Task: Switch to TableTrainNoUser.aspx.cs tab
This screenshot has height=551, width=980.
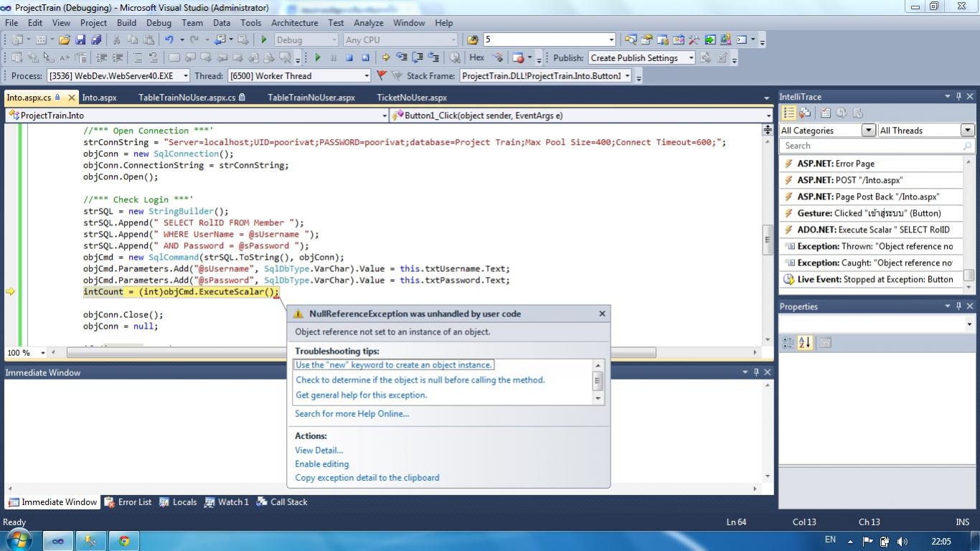Action: point(192,97)
